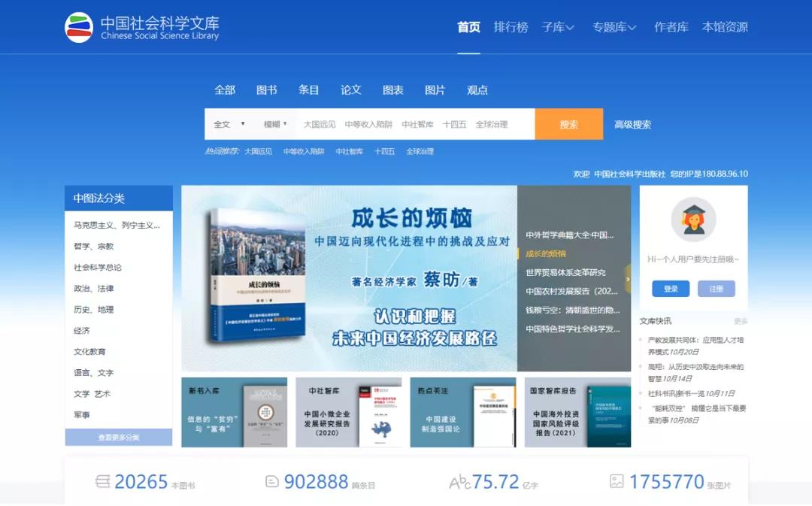Click into the search keyword input field
The width and height of the screenshot is (812, 506).
[x=415, y=124]
